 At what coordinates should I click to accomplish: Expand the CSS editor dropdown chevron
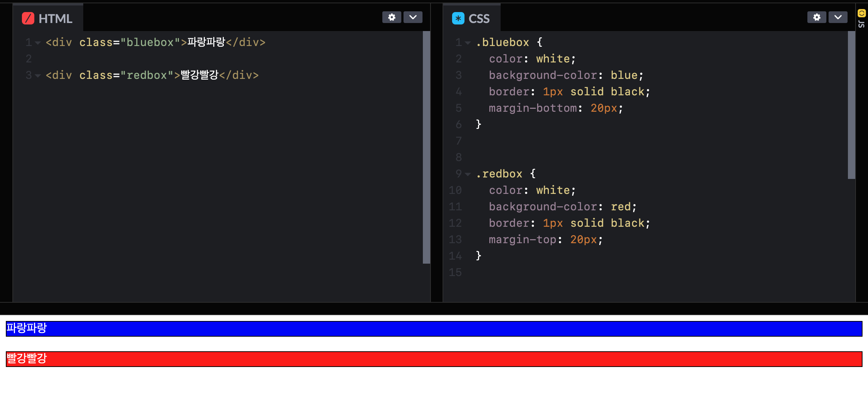coord(838,17)
